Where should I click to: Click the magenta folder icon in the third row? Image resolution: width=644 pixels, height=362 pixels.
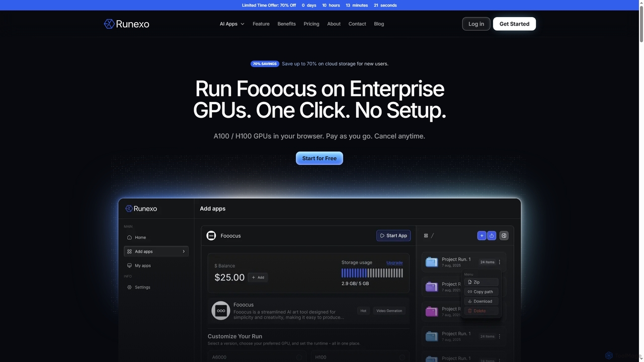[x=432, y=312]
